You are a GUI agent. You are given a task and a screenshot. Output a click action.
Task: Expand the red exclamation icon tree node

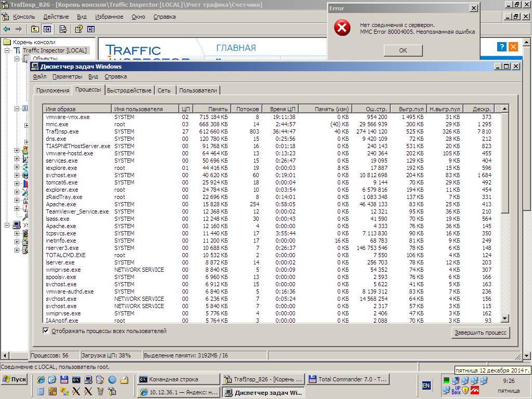coord(17,208)
